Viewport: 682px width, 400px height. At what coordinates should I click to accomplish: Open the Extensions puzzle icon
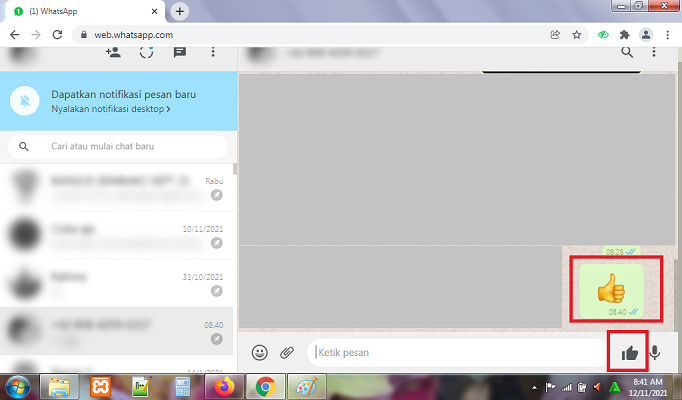click(x=625, y=35)
